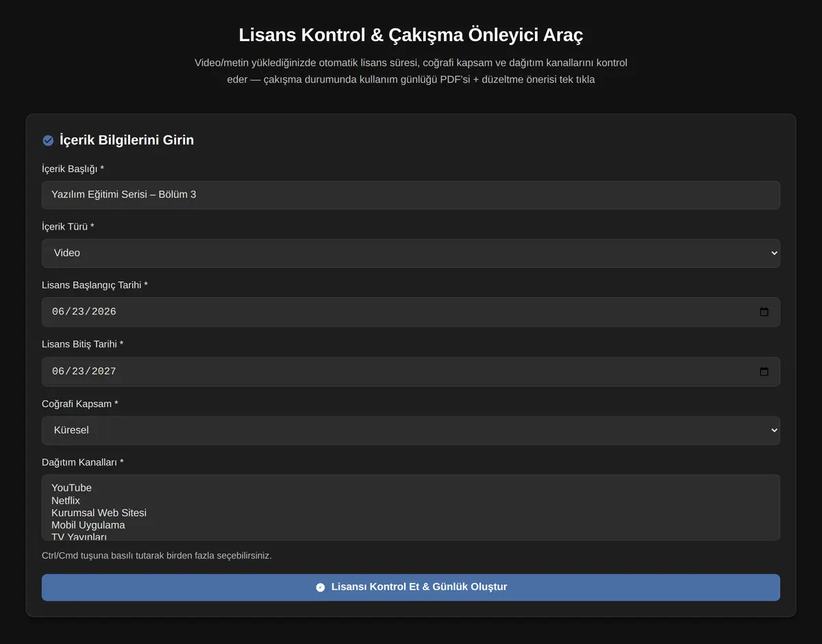This screenshot has height=644, width=822.
Task: Select Mobil Uygulama channel option
Action: [x=410, y=525]
